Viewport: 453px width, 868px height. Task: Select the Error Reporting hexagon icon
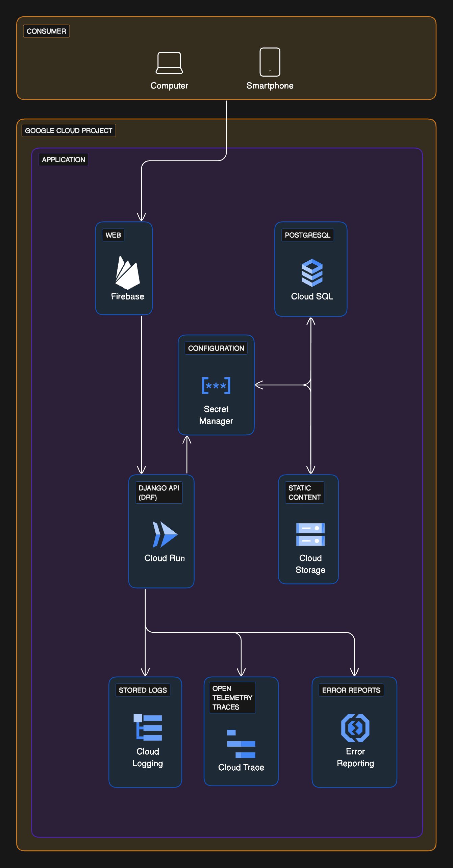tap(355, 728)
